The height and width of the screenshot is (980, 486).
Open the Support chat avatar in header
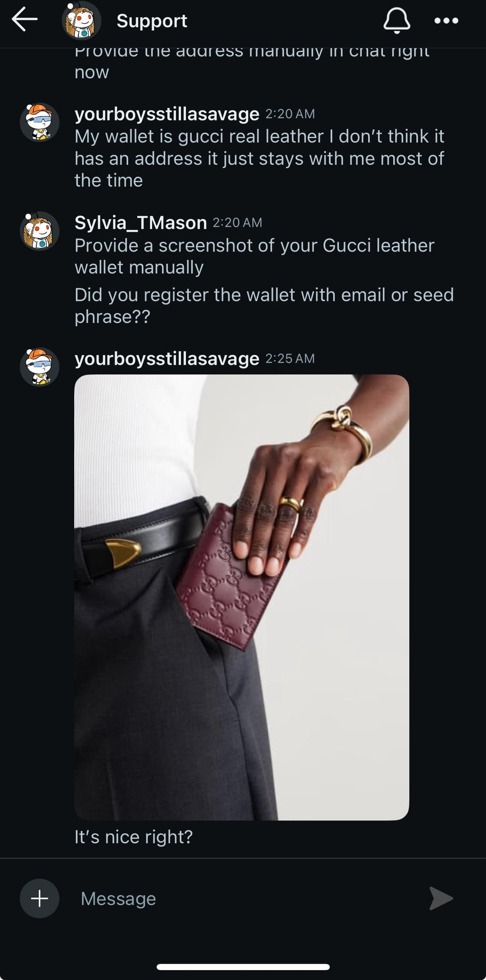[81, 21]
